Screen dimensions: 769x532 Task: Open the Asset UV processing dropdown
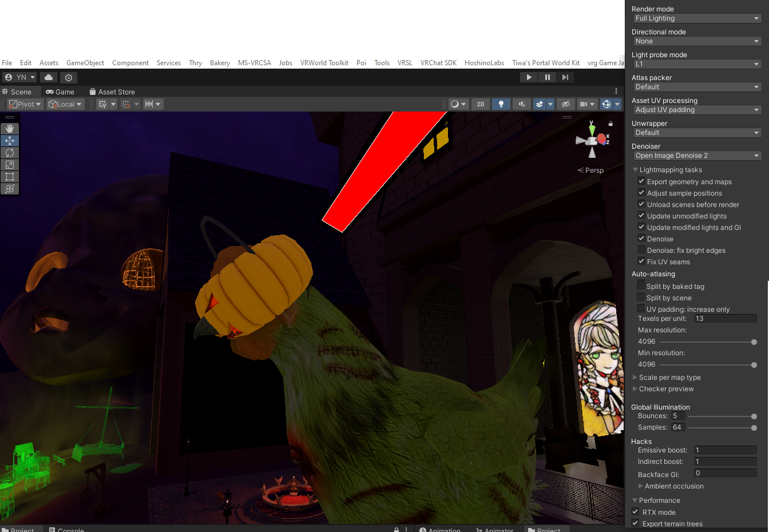coord(697,110)
